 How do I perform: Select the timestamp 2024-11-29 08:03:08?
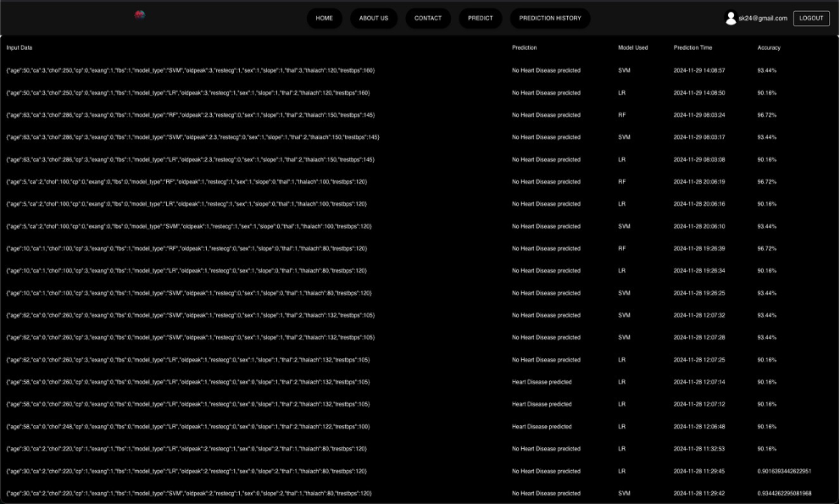tap(699, 159)
